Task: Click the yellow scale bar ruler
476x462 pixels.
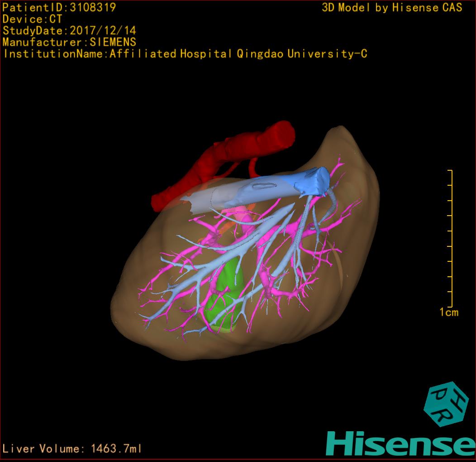Action: click(451, 238)
